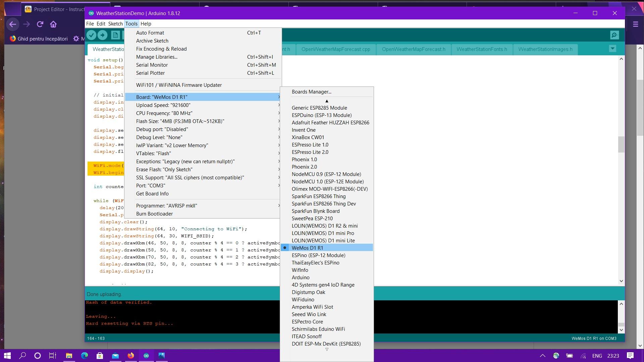
Task: Show hidden tray icons chevron
Action: [542, 356]
